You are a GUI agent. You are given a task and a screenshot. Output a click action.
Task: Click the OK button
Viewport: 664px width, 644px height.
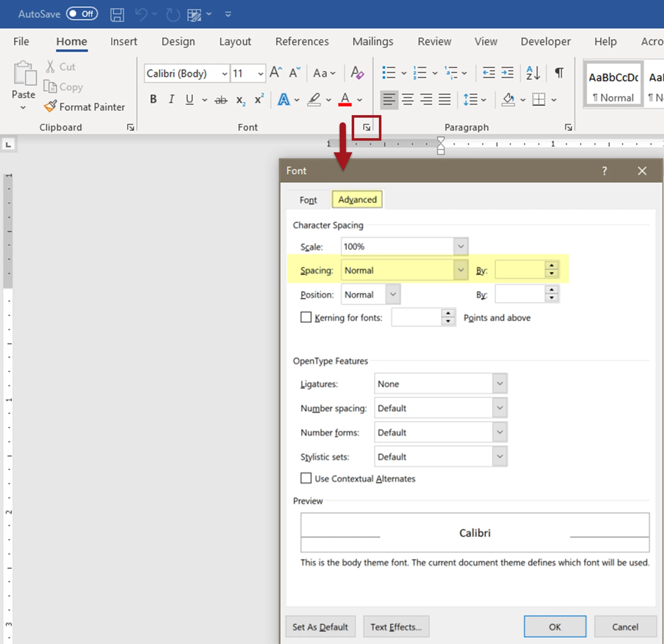[555, 626]
